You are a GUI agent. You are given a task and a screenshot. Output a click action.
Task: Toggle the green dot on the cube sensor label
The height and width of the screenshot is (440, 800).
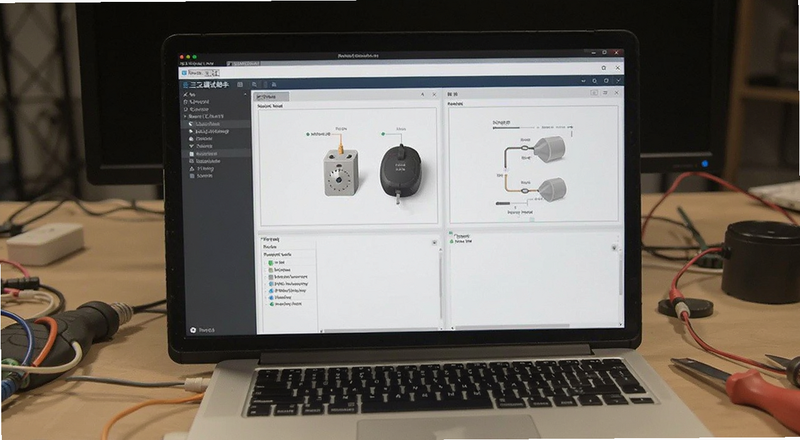pos(308,134)
